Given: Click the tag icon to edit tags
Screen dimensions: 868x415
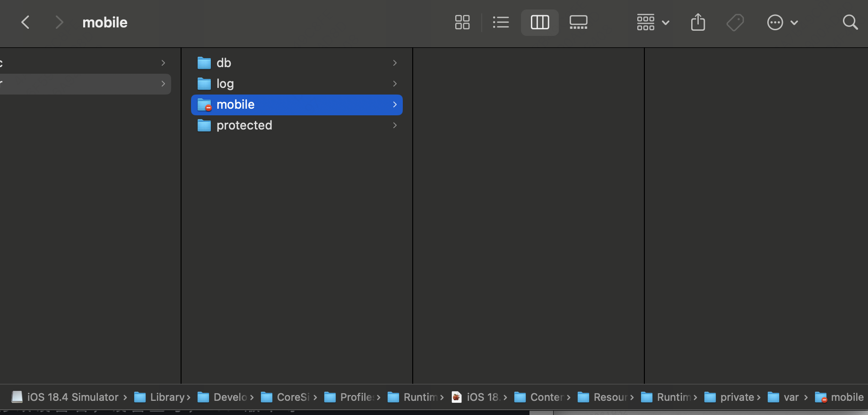Looking at the screenshot, I should [x=735, y=22].
